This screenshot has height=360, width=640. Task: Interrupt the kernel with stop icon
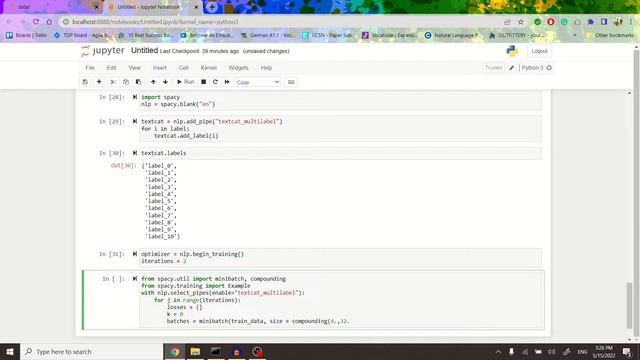pyautogui.click(x=203, y=82)
